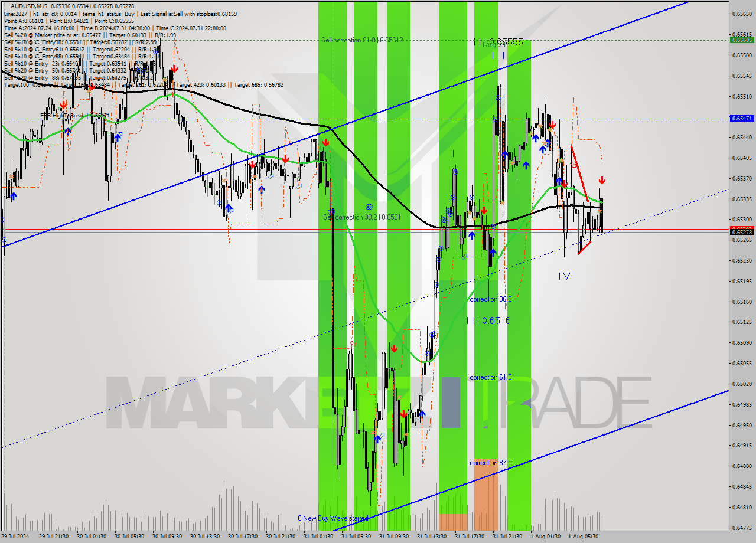Click the 'Sell correction 61.8 | 0.65612' label
This screenshot has height=543, width=756.
click(362, 40)
